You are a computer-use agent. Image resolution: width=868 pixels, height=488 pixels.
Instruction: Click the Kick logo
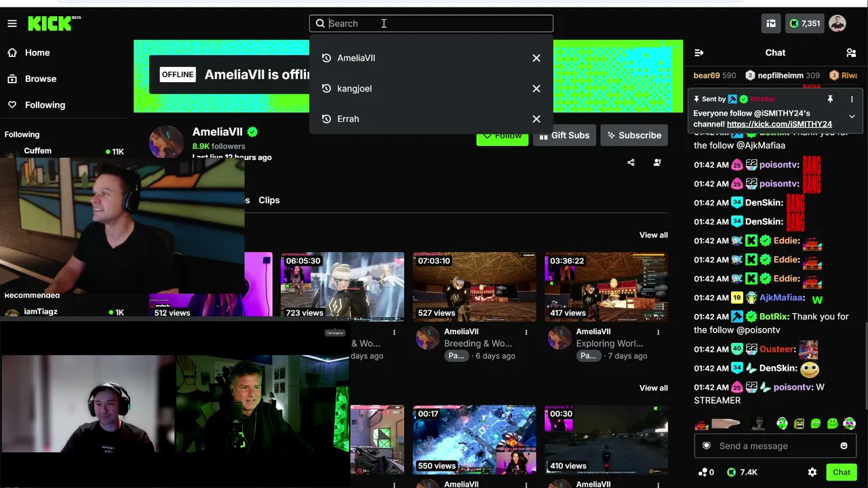point(54,23)
